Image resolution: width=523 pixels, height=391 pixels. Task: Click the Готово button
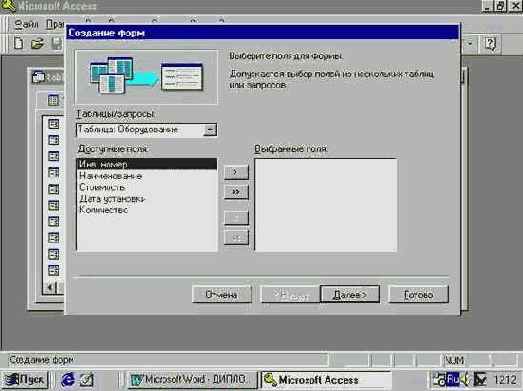(x=418, y=295)
